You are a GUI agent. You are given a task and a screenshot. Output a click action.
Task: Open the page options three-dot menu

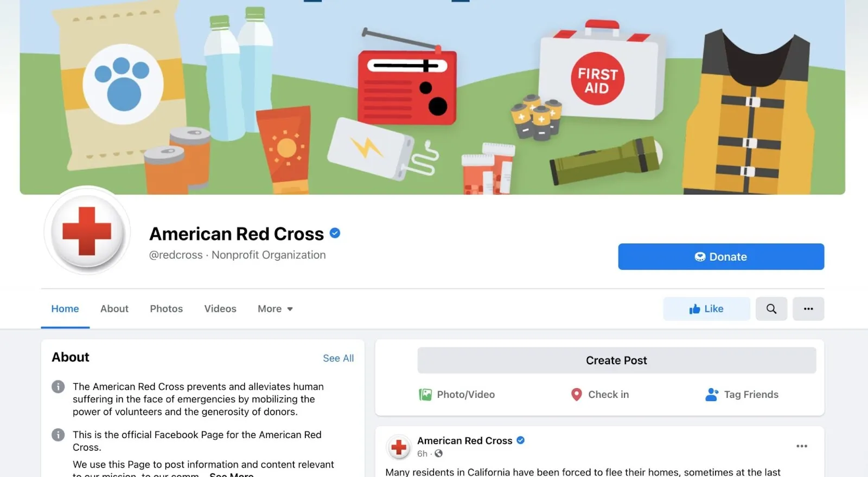coord(808,309)
